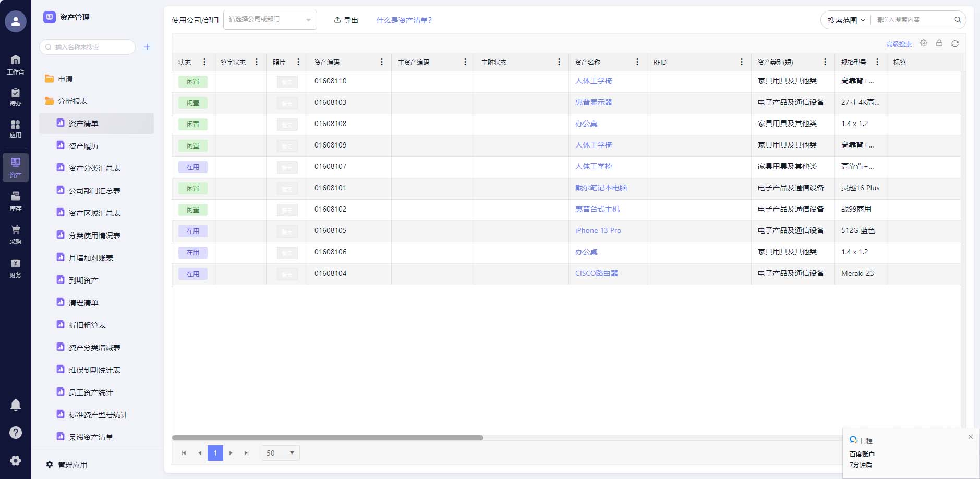Open 主资产编码 column options menu
The image size is (980, 479).
(465, 62)
